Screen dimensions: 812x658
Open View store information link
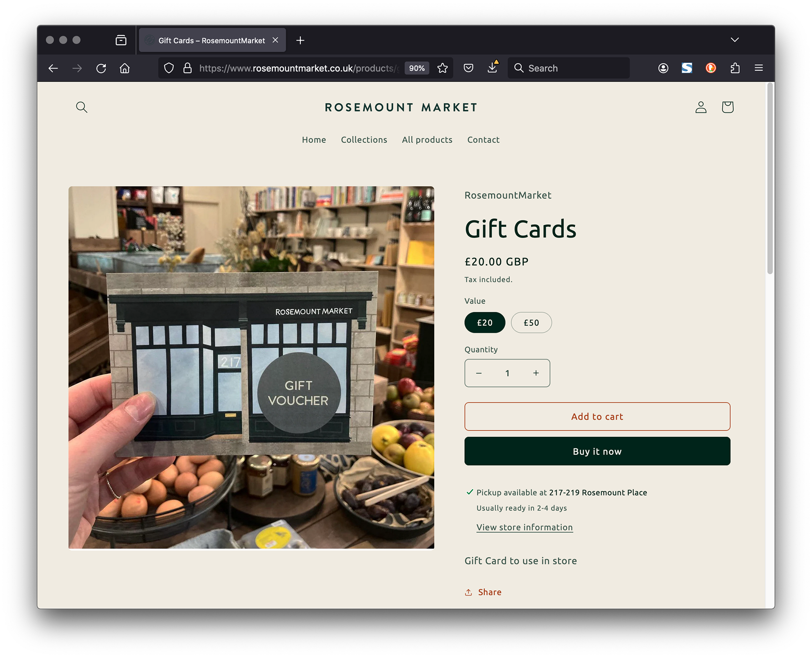[x=524, y=527]
